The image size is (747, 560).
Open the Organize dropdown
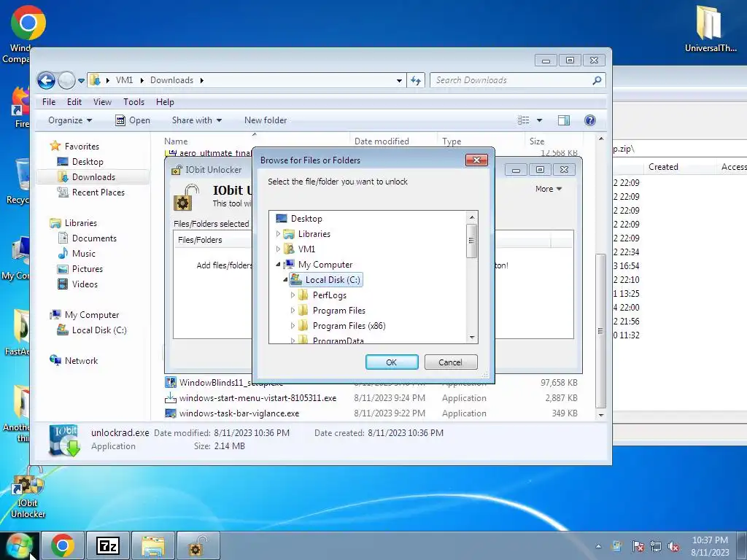click(70, 120)
